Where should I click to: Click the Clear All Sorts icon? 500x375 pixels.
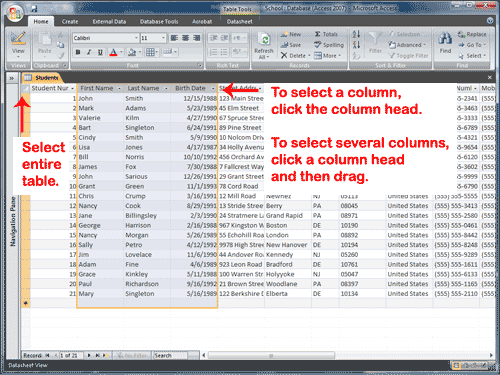click(356, 55)
